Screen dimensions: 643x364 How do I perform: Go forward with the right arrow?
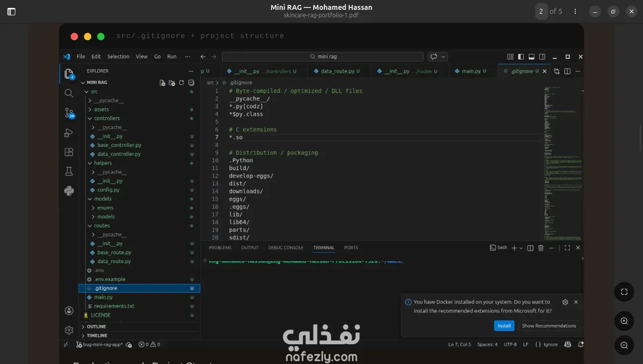coord(214,56)
